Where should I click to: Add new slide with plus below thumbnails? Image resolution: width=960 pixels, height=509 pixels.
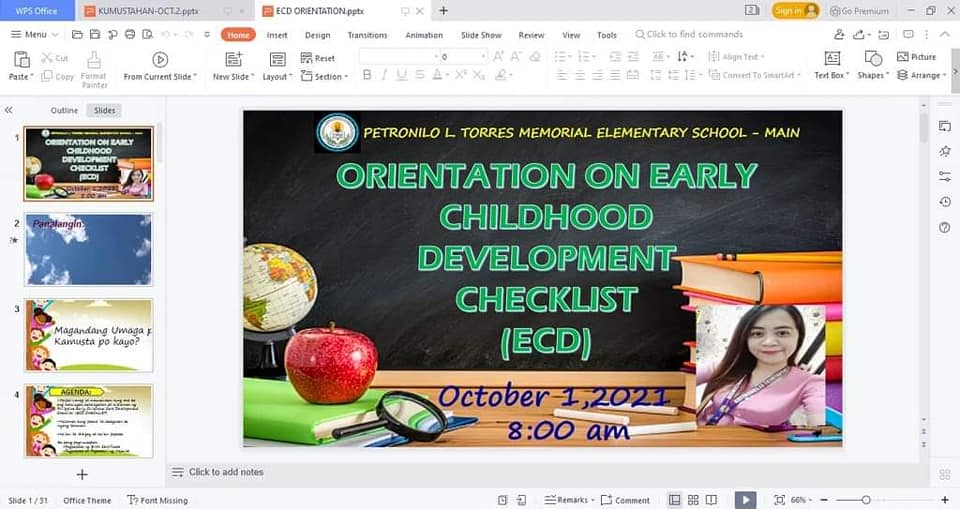[82, 474]
